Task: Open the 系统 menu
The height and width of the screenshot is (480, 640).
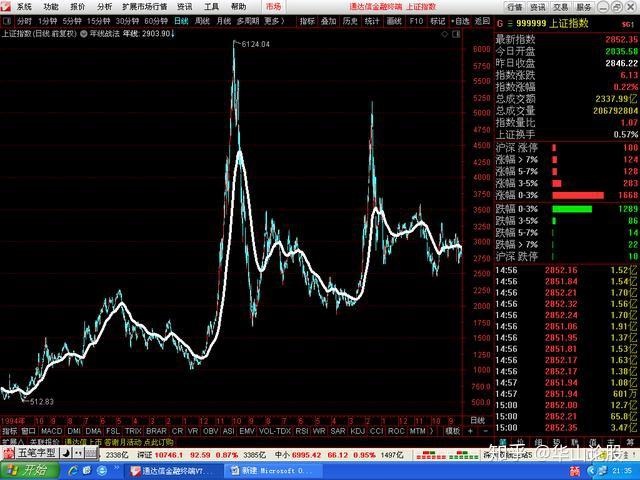Action: click(x=24, y=7)
